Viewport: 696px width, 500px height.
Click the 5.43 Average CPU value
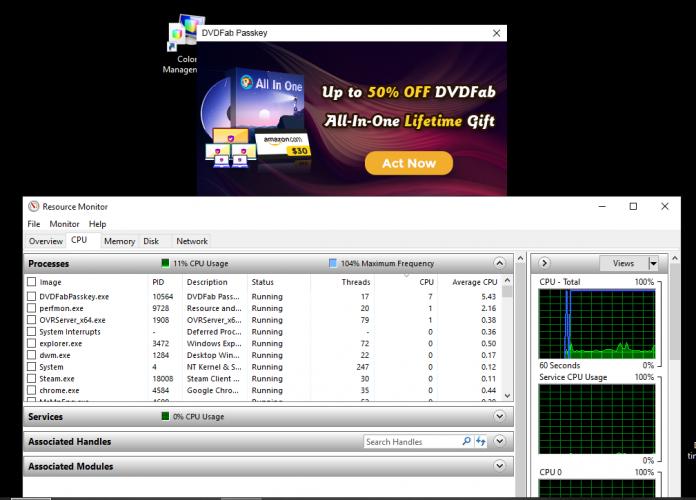pos(488,296)
